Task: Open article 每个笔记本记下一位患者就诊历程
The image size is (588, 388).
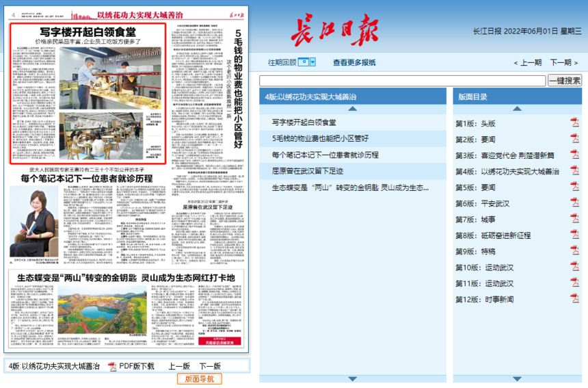Action: (325, 155)
